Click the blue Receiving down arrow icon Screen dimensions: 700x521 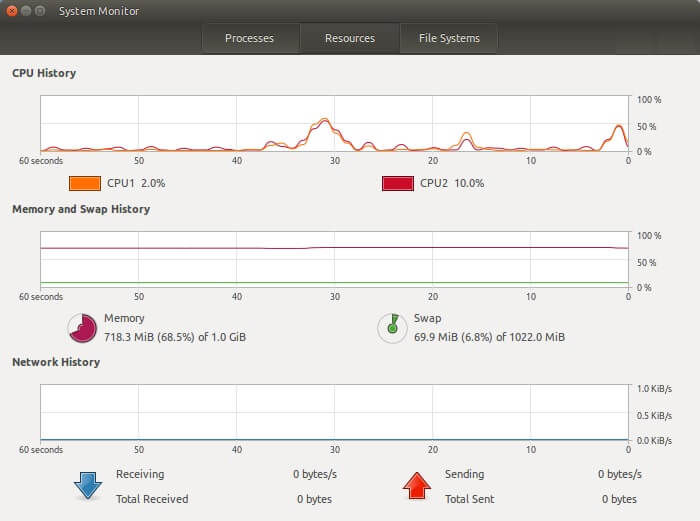88,486
